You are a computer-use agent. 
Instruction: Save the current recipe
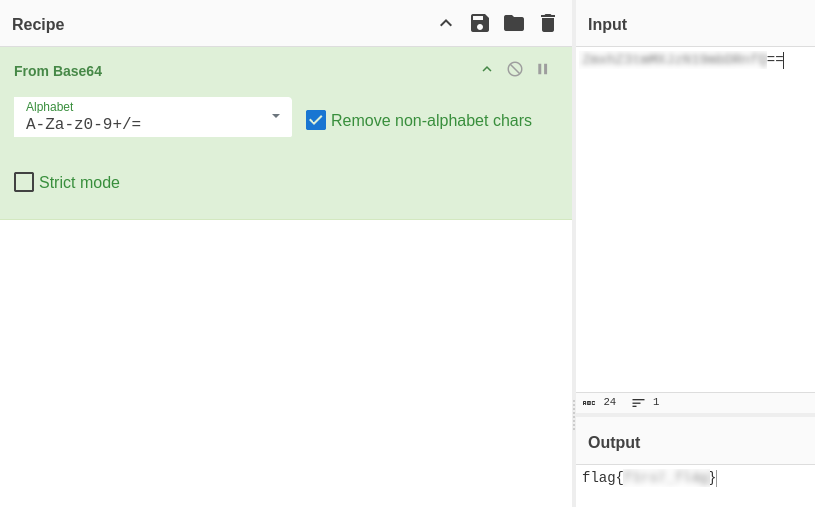pyautogui.click(x=480, y=23)
